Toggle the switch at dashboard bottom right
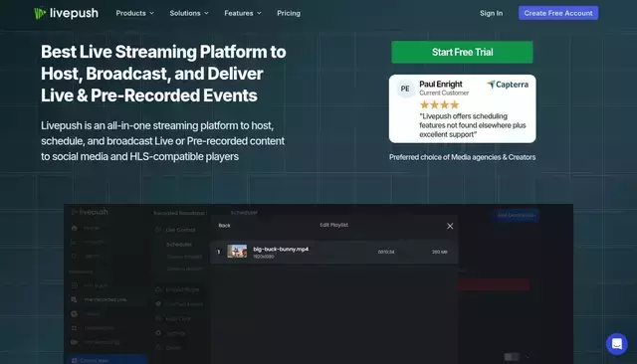 click(x=512, y=357)
